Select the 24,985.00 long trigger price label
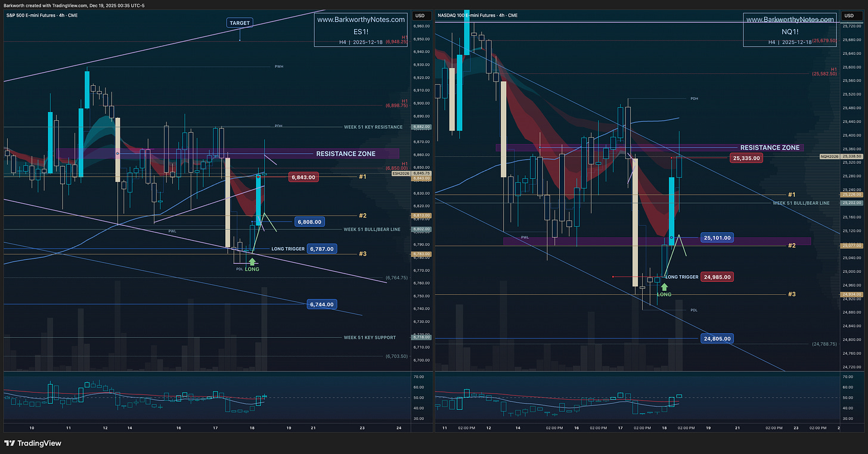This screenshot has width=868, height=454. tap(717, 277)
